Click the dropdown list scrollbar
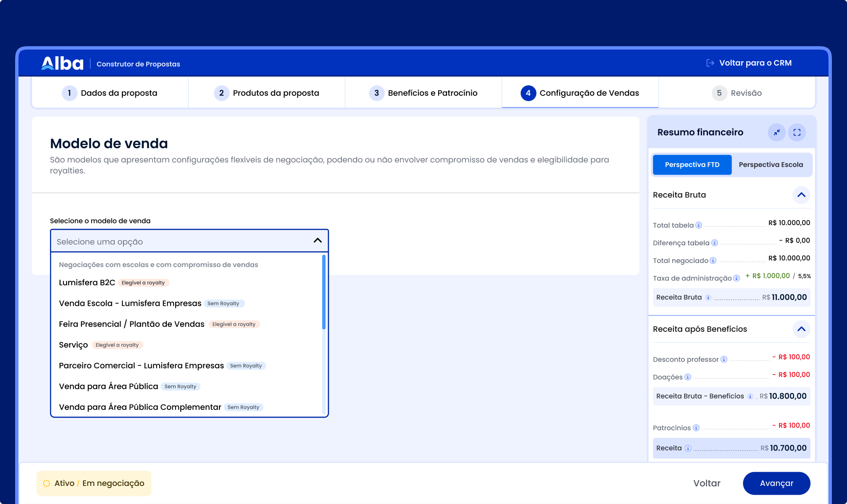 [x=324, y=292]
